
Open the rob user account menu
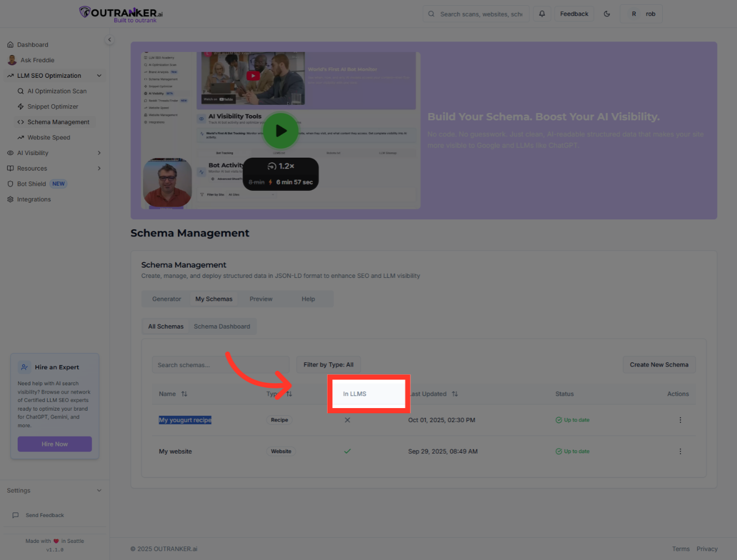coord(641,14)
